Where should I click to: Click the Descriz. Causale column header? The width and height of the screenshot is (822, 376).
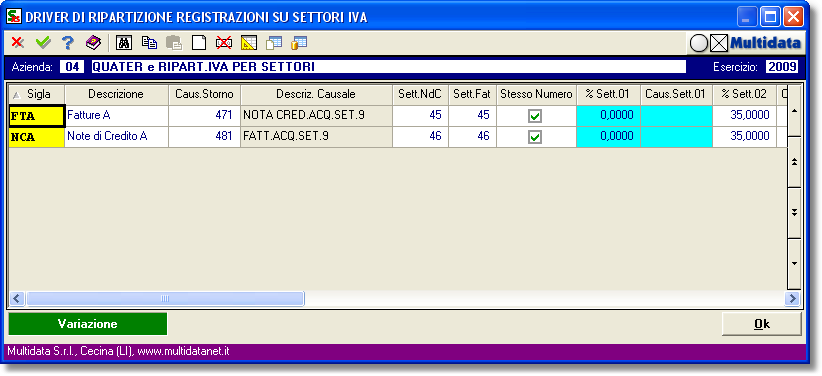tap(316, 94)
